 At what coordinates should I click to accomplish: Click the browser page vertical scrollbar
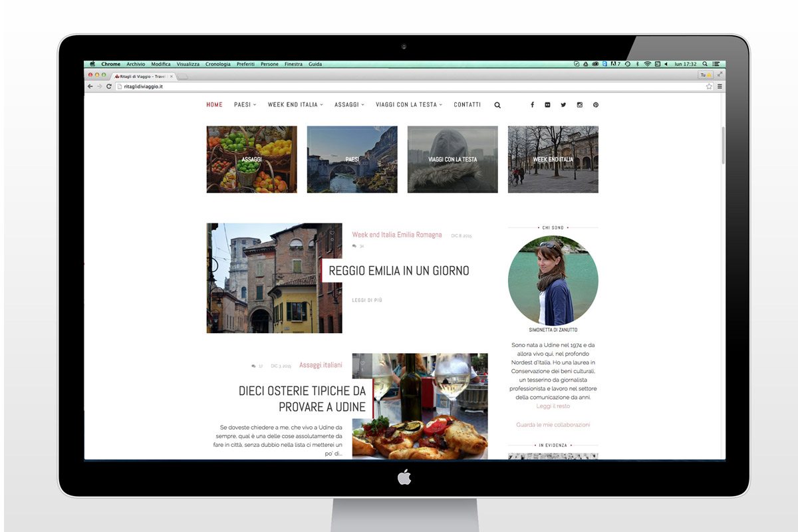[x=722, y=146]
